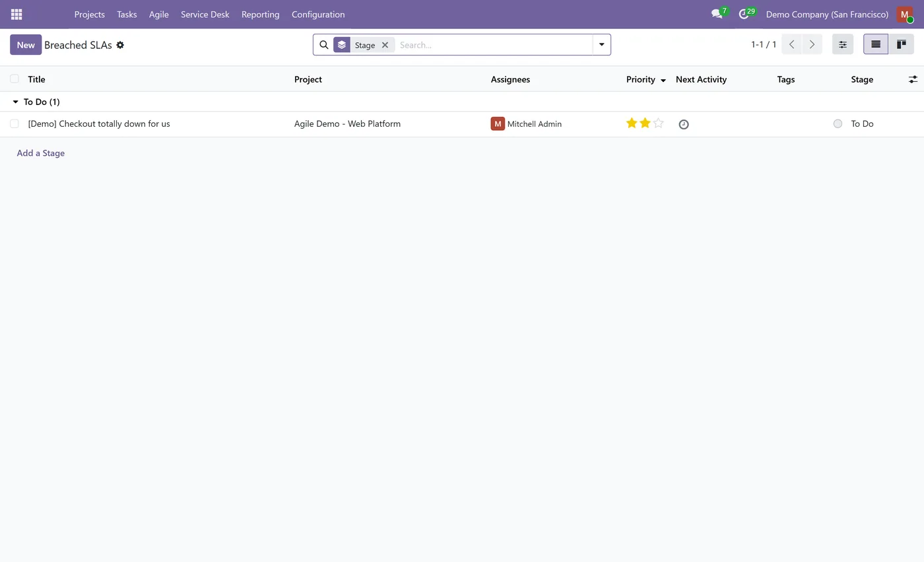Screen dimensions: 924x562
Task: Open the Agile menu
Action: [158, 14]
